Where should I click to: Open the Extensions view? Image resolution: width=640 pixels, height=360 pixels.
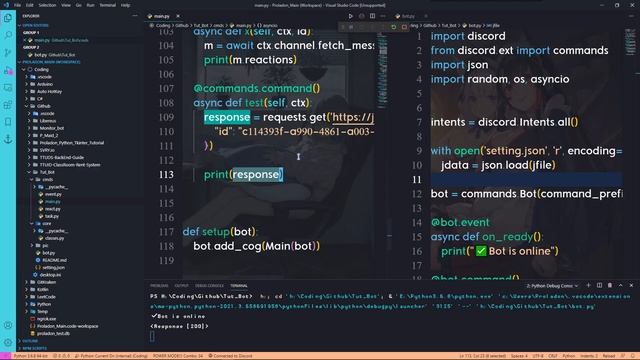8,105
